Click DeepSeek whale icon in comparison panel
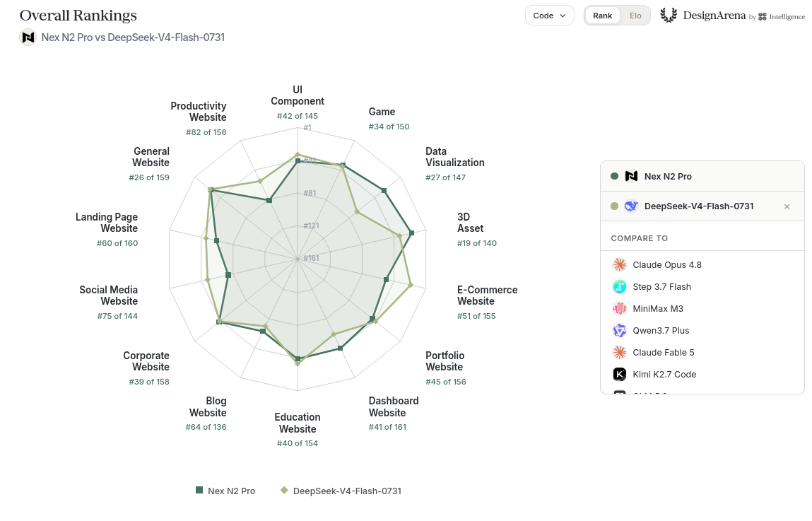Screen dimensions: 812x521 click(631, 206)
